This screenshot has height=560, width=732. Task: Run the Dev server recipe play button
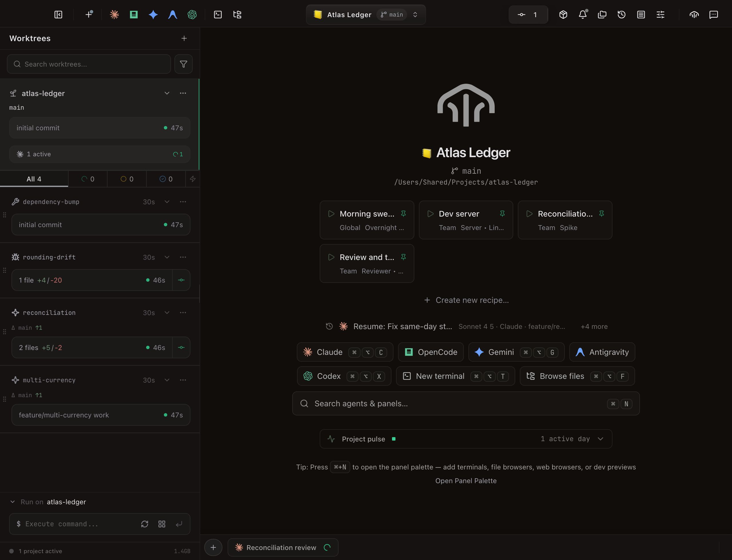[x=430, y=214]
